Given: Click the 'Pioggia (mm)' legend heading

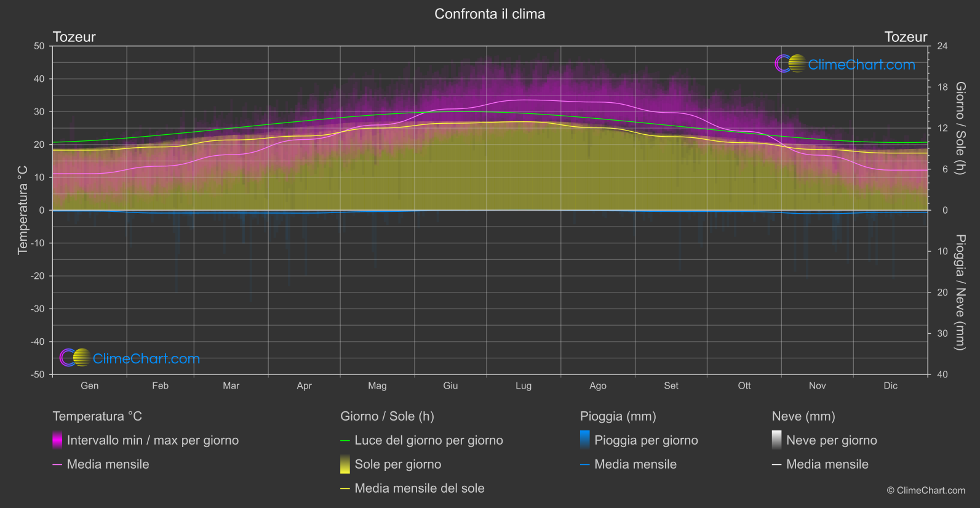Looking at the screenshot, I should (618, 416).
